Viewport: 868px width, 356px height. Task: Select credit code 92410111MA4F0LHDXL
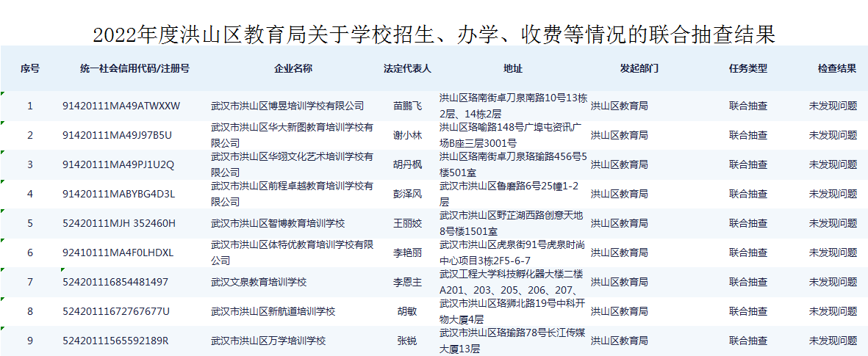118,253
